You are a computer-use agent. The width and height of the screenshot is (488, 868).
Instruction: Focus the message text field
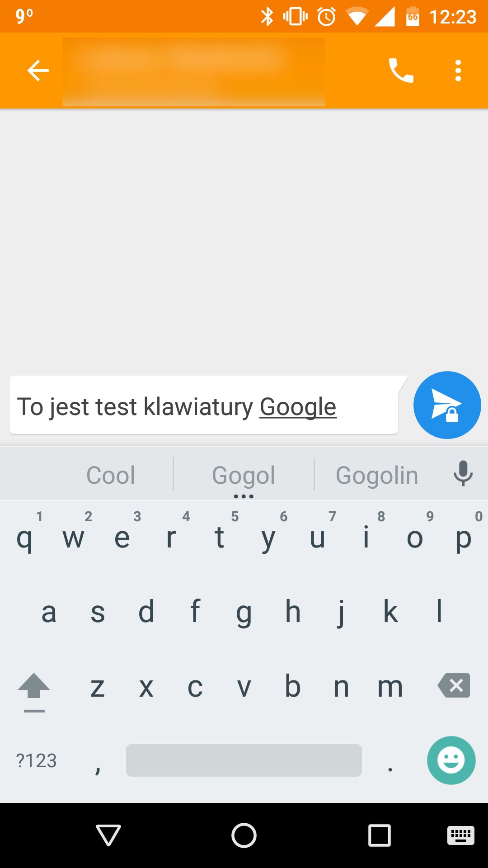pyautogui.click(x=204, y=406)
